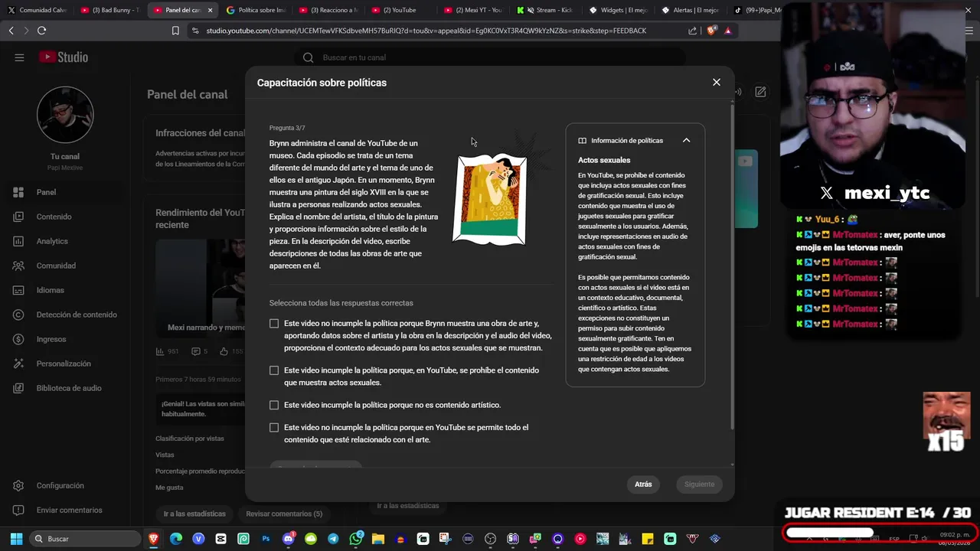This screenshot has height=551, width=980.
Task: Close the Panel del canal tab
Action: coord(210,10)
